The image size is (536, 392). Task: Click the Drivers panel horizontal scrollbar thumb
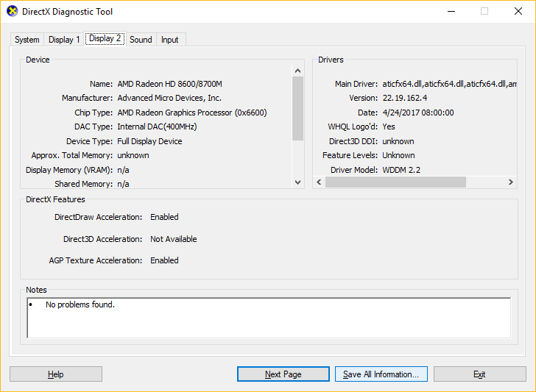(395, 182)
